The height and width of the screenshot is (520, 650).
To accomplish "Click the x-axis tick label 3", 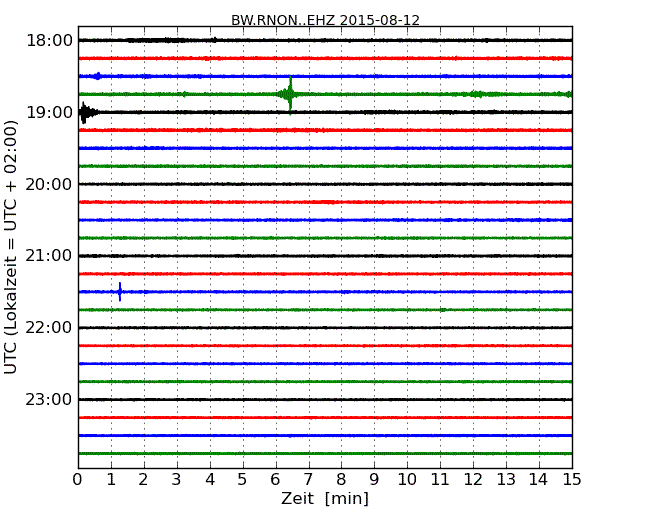I will (177, 480).
